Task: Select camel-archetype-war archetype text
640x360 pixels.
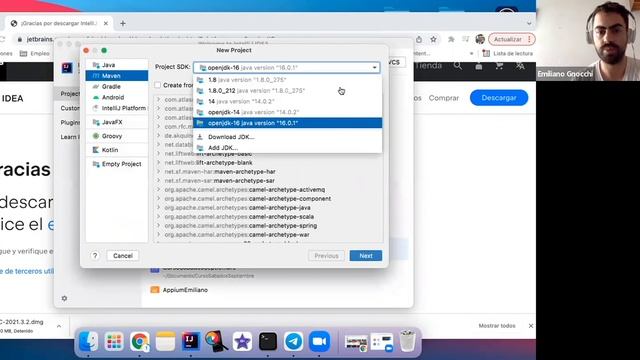Action: pyautogui.click(x=279, y=235)
